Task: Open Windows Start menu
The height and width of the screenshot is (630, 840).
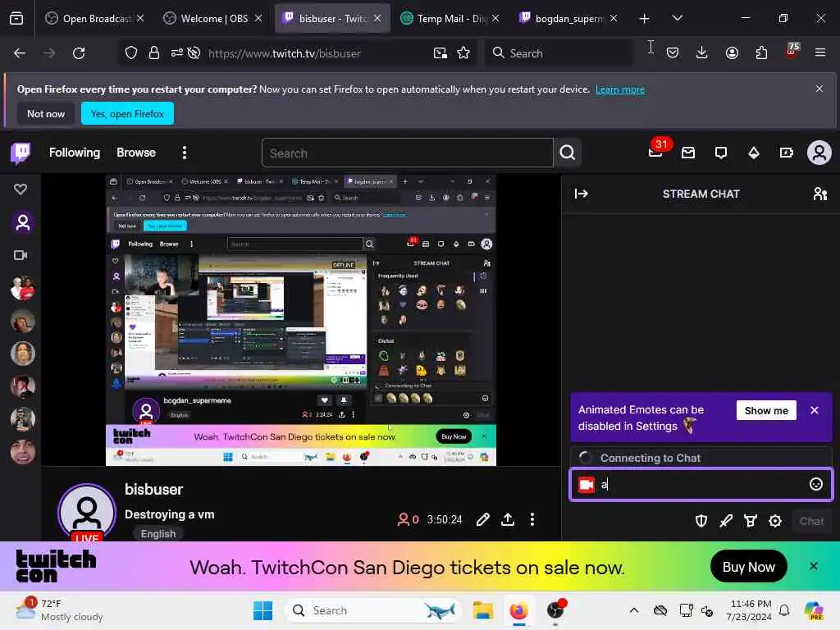Action: (262, 610)
